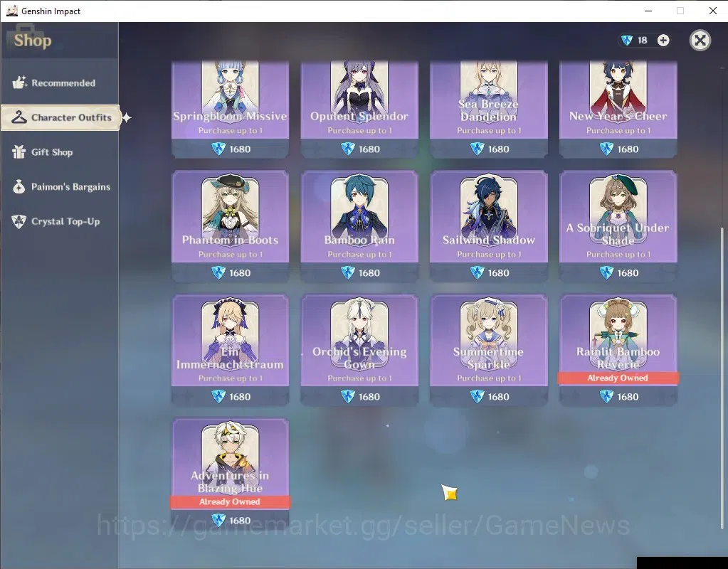Click Already Owned banner on Adventures in Blazing Hue
The height and width of the screenshot is (569, 728).
tap(231, 501)
